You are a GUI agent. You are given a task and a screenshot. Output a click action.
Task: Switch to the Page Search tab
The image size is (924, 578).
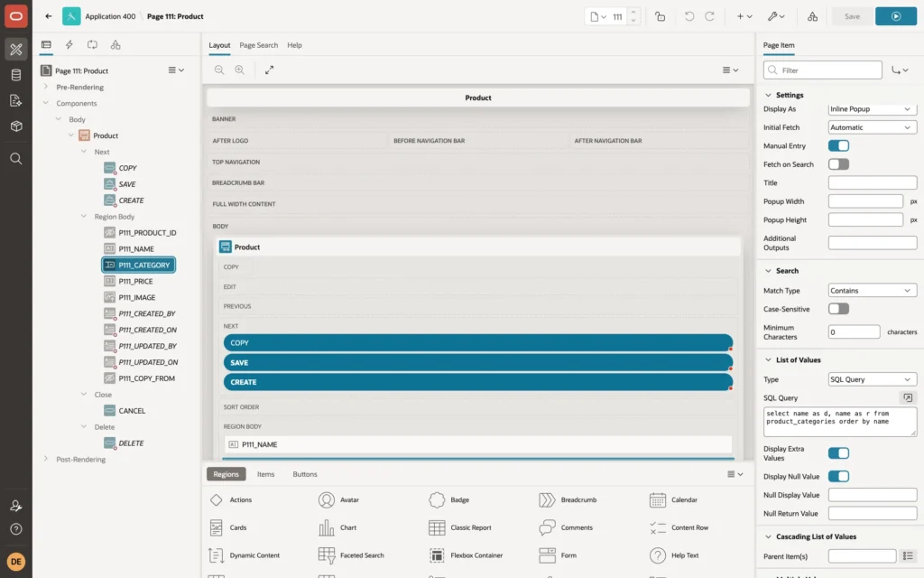258,45
